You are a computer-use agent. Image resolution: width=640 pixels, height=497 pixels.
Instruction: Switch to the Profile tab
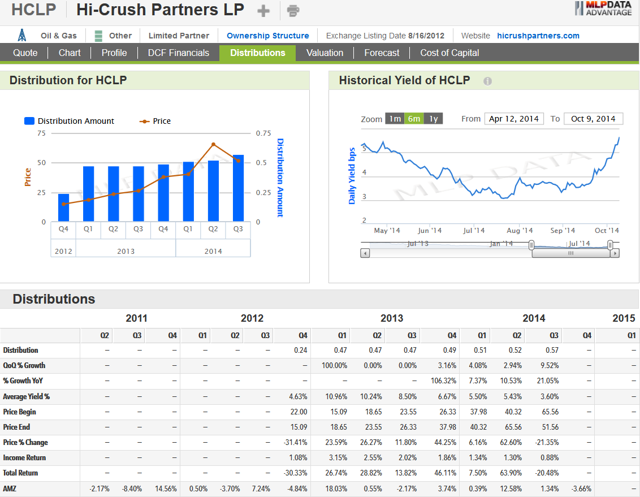point(114,53)
